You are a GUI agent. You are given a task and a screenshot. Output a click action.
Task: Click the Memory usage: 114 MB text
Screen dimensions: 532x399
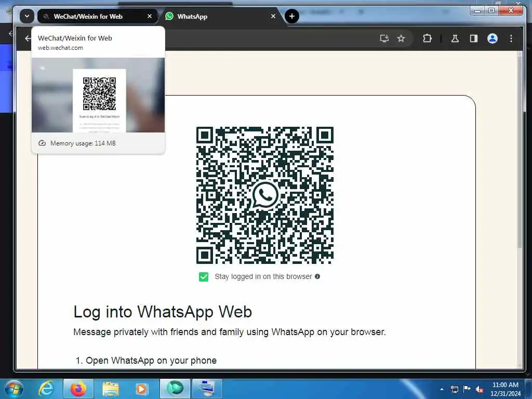83,143
